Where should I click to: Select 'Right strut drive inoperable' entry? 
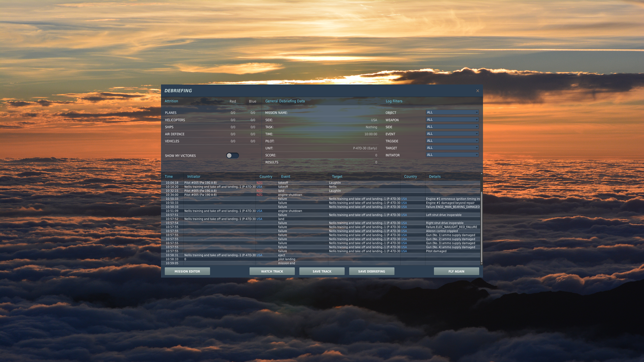320,223
